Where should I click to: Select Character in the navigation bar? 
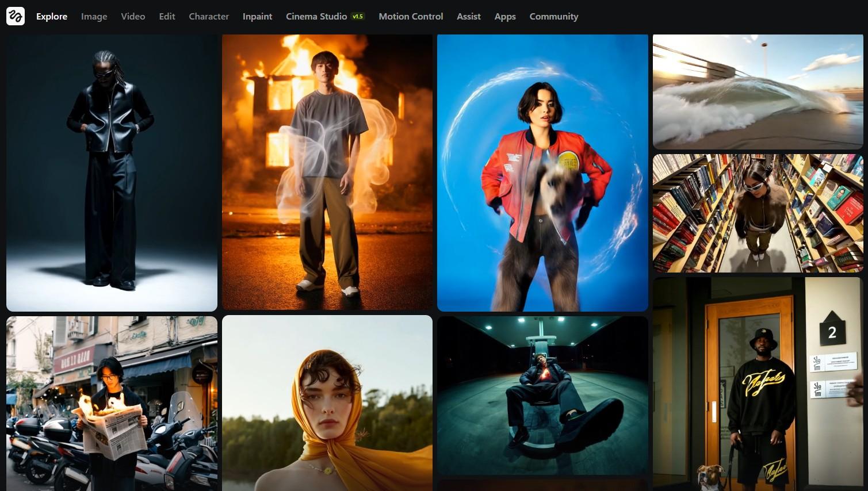[209, 17]
